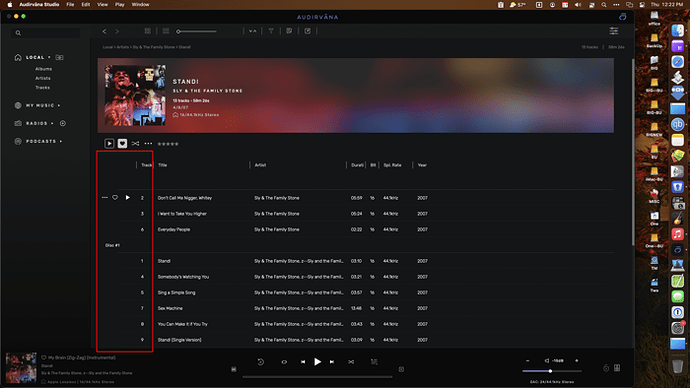Open the sort order control in the toolbar
The height and width of the screenshot is (388, 690).
tap(253, 31)
